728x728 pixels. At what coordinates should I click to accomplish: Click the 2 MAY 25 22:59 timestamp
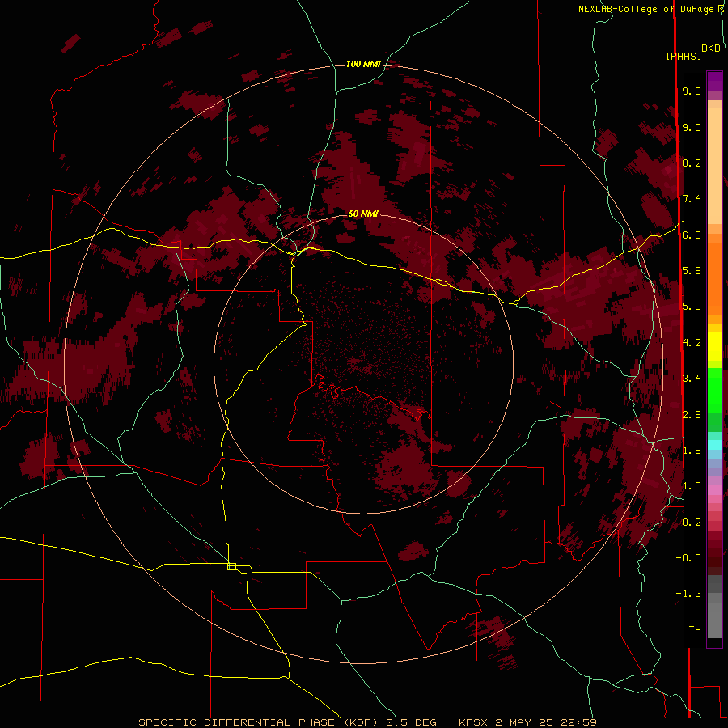tap(546, 722)
